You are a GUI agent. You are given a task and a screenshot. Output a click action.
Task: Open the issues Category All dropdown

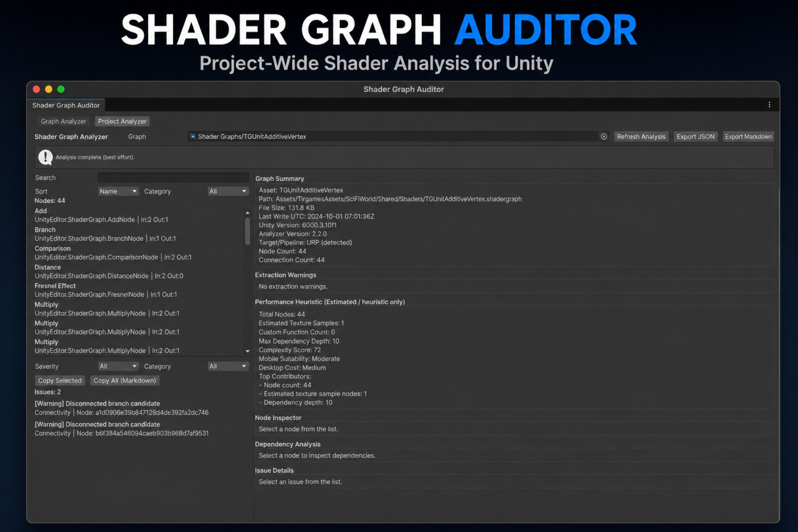pyautogui.click(x=228, y=366)
